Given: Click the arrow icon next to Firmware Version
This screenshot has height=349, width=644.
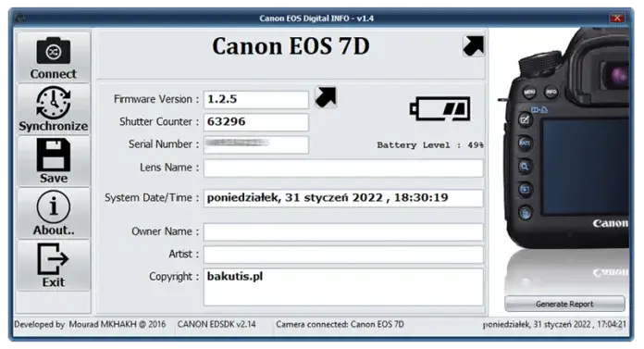Looking at the screenshot, I should 326,97.
